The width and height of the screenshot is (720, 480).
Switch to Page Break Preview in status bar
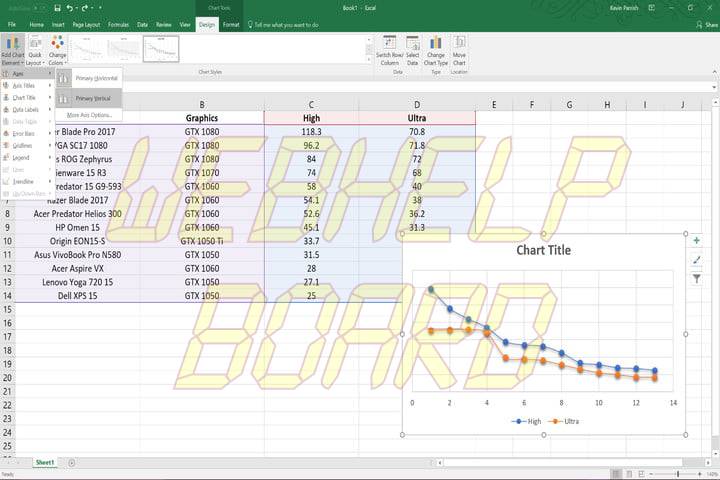point(641,474)
